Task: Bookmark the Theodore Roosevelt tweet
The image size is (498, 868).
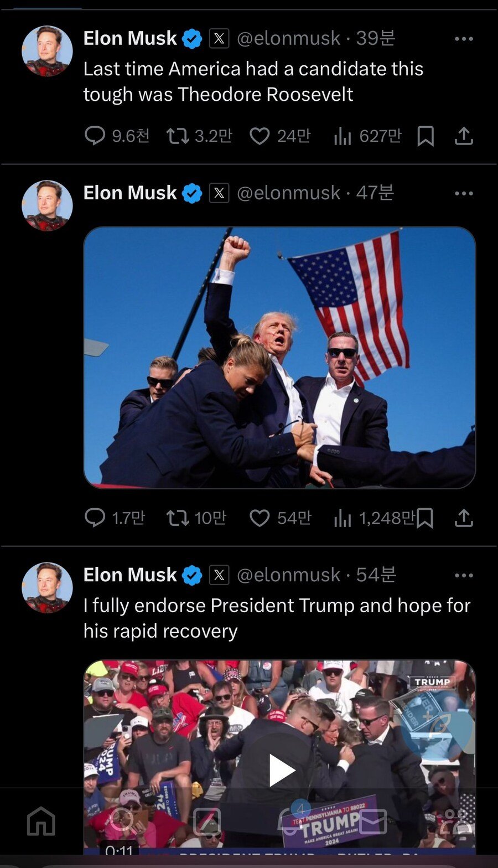Action: [425, 136]
